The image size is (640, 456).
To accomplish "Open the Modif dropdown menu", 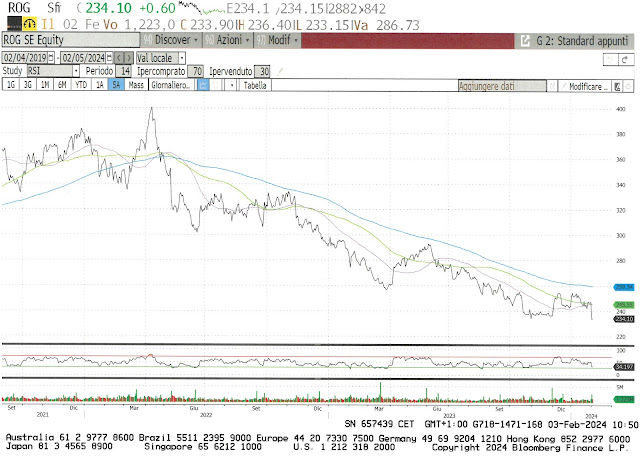I will click(x=278, y=40).
